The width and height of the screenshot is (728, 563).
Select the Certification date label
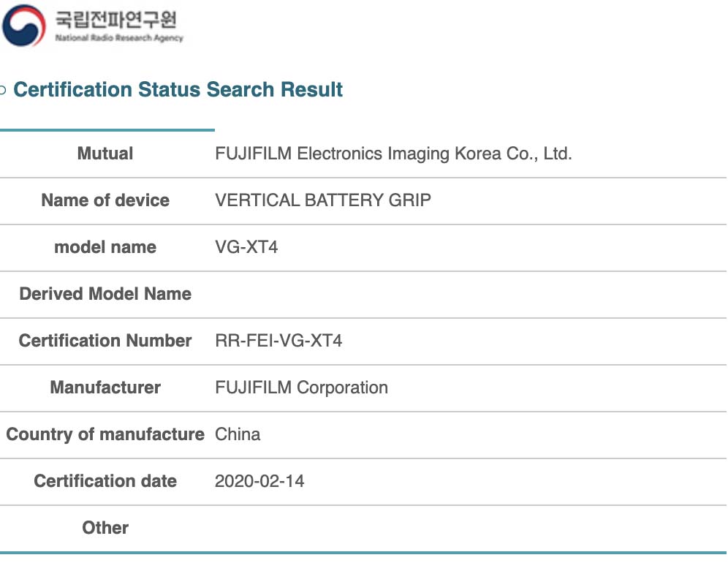(x=105, y=481)
